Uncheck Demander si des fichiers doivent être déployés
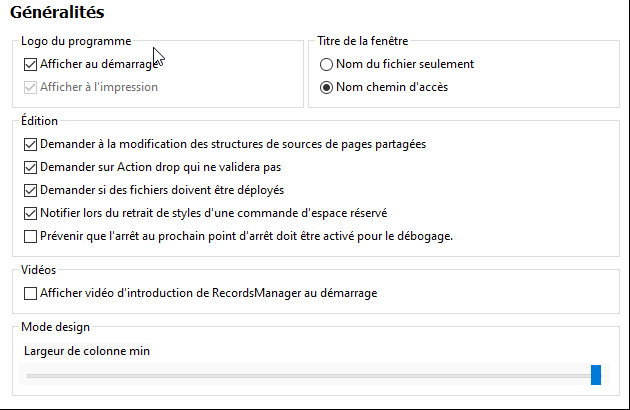630x410 pixels. [x=30, y=190]
